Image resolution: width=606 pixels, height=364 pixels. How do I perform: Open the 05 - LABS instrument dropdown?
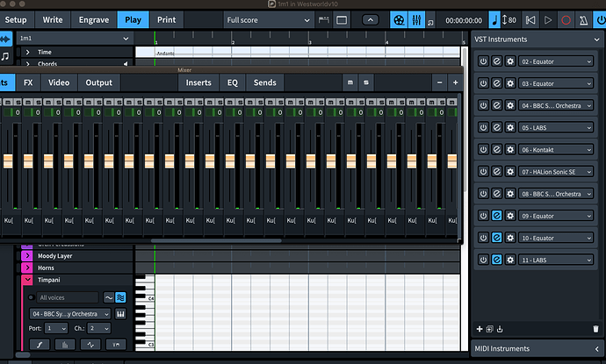pos(556,127)
